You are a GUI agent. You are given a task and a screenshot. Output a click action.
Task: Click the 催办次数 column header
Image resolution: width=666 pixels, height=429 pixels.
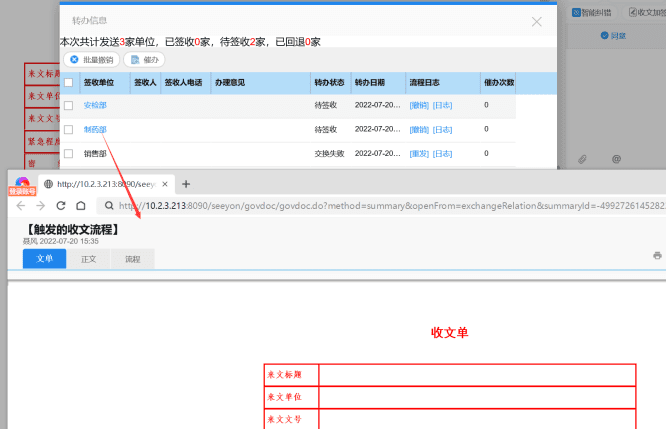click(x=498, y=83)
